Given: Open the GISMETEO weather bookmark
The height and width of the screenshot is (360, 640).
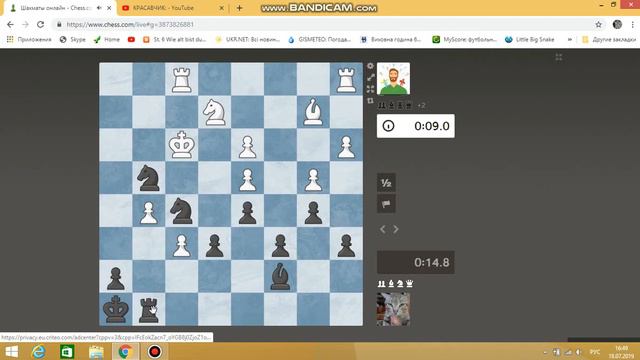Looking at the screenshot, I should pyautogui.click(x=320, y=40).
